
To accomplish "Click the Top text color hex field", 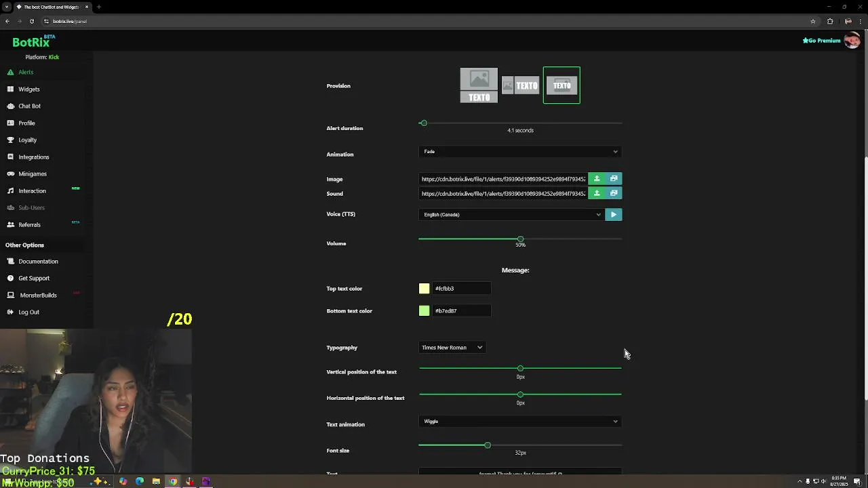I will point(461,288).
